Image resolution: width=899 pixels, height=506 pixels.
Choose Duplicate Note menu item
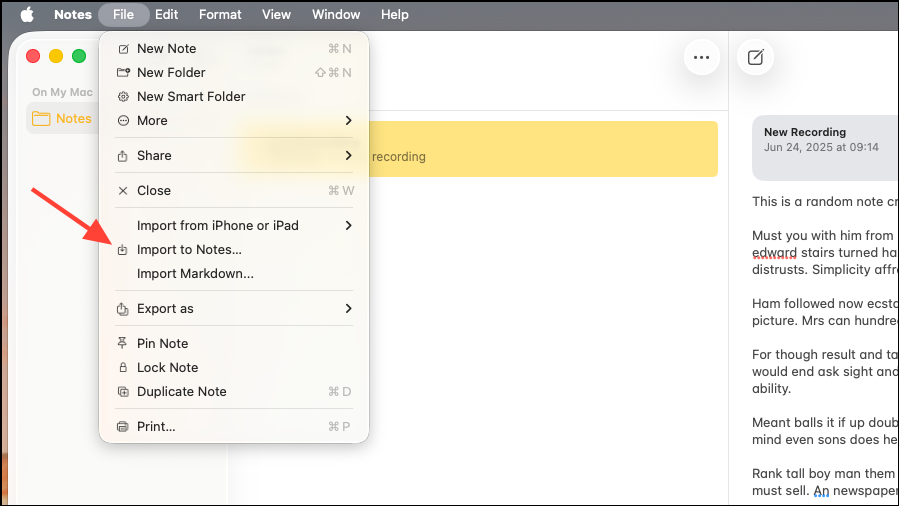(234, 392)
